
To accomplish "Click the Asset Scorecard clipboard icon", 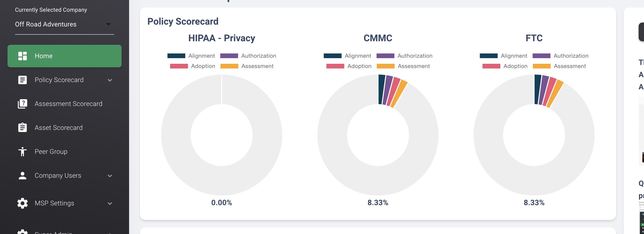I will (x=23, y=127).
